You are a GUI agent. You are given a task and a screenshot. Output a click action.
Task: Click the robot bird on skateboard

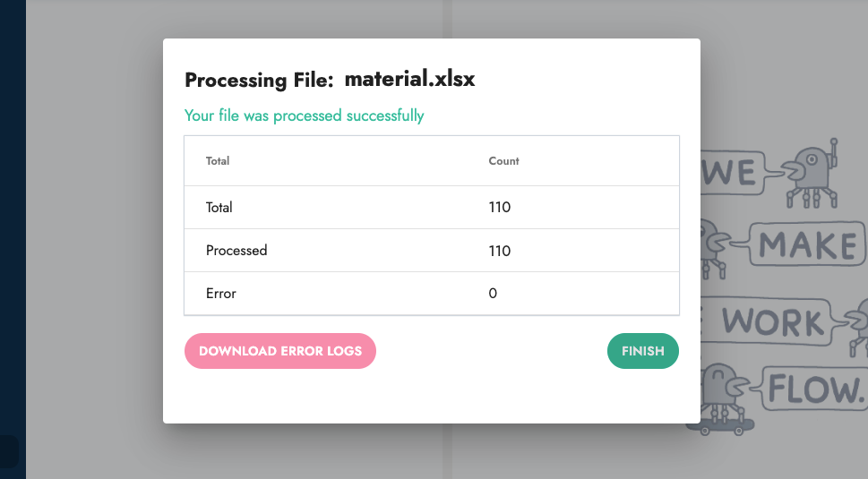pos(721,399)
